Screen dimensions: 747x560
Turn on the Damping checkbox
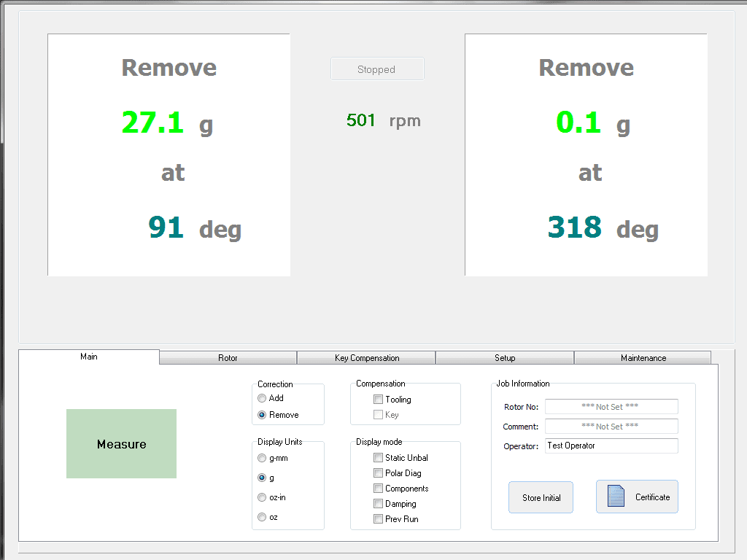coord(378,504)
